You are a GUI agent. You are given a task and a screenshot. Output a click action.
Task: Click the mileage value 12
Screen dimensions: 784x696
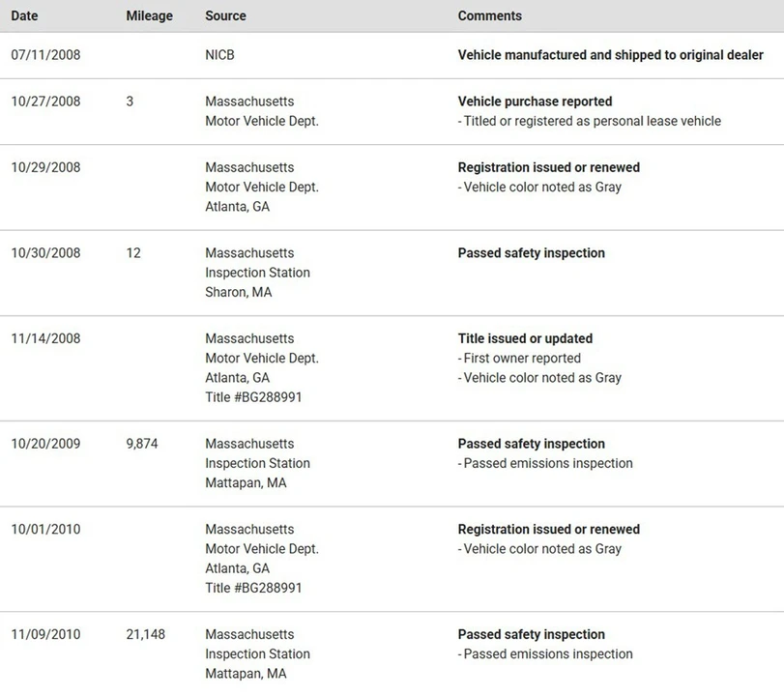click(x=133, y=253)
